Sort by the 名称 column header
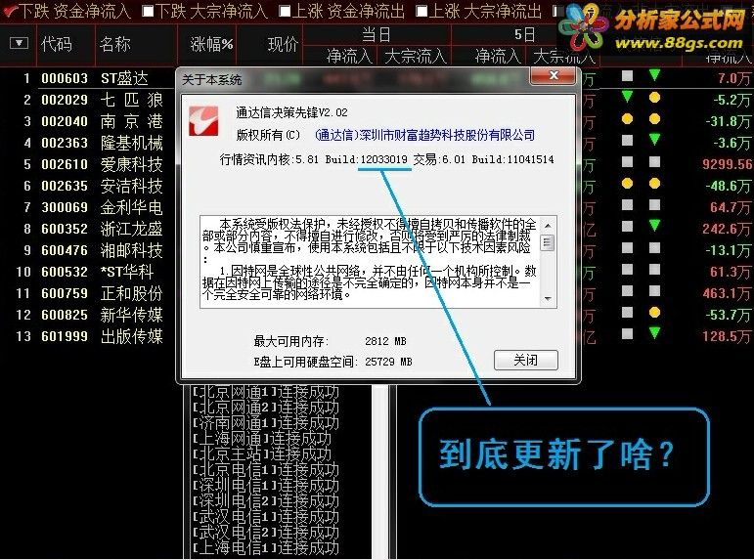 coord(115,44)
